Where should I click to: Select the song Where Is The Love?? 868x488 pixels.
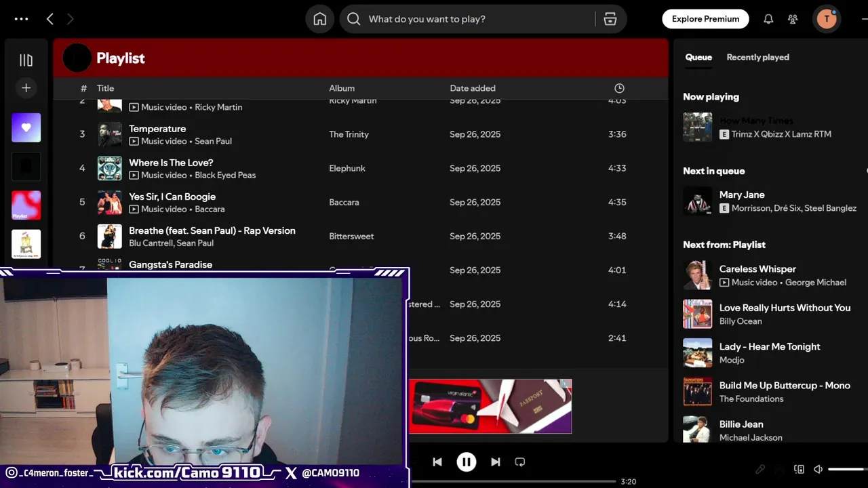[171, 163]
